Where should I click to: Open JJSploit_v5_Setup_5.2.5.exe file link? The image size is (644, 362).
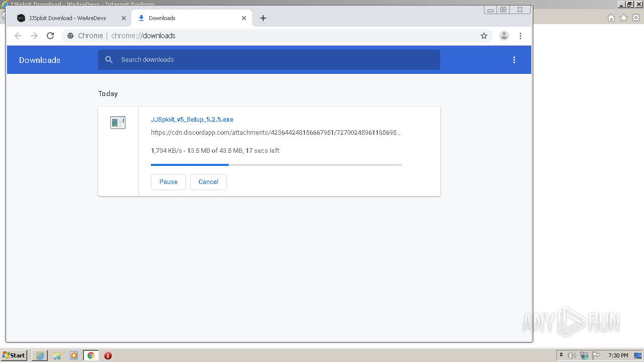[192, 120]
